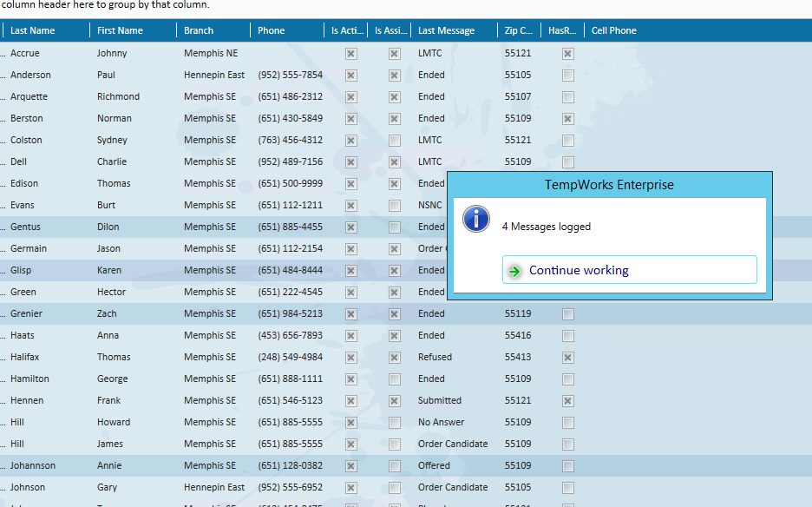Click the blue information icon in dialog

click(x=476, y=219)
